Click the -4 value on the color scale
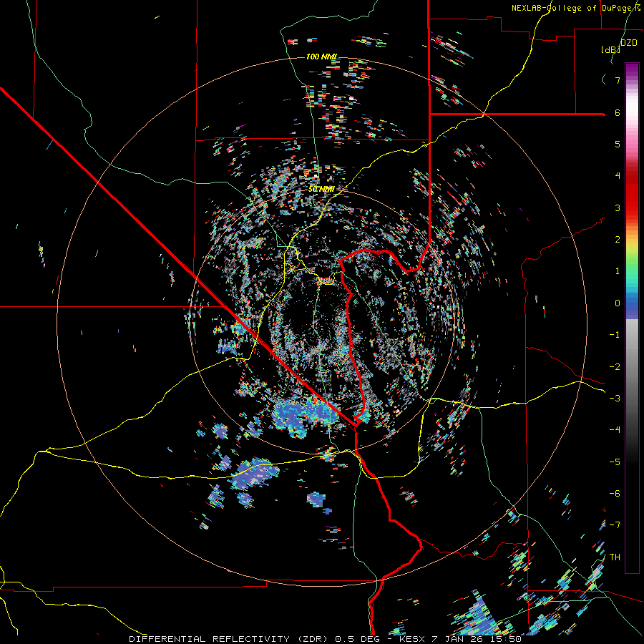Viewport: 644px width, 644px height. 615,430
